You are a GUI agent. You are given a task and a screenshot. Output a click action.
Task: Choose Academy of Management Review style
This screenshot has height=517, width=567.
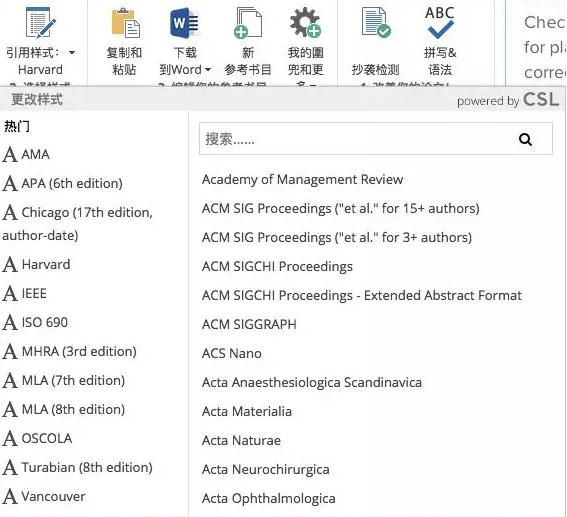pos(302,179)
